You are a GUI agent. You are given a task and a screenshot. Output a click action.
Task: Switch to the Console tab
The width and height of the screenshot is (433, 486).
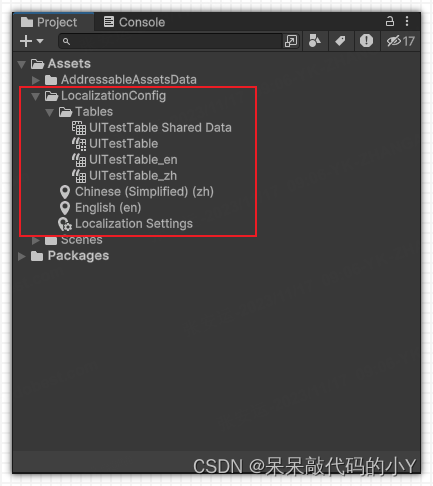click(134, 22)
